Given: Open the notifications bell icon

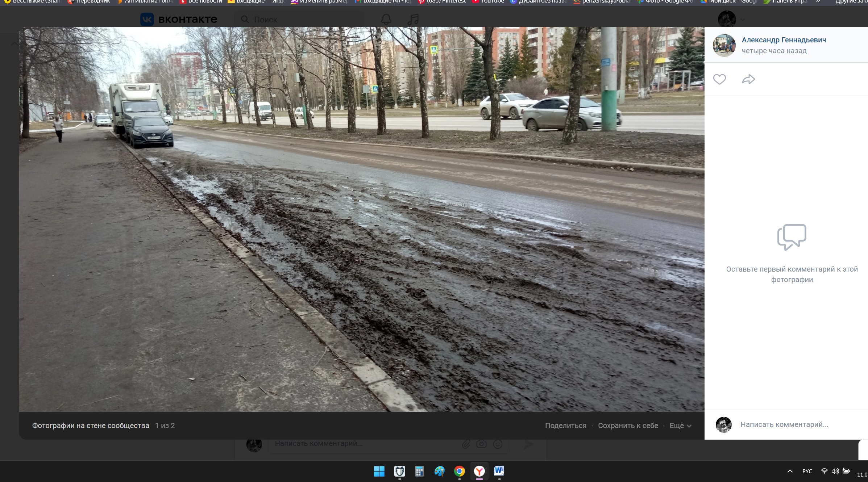Looking at the screenshot, I should click(386, 19).
